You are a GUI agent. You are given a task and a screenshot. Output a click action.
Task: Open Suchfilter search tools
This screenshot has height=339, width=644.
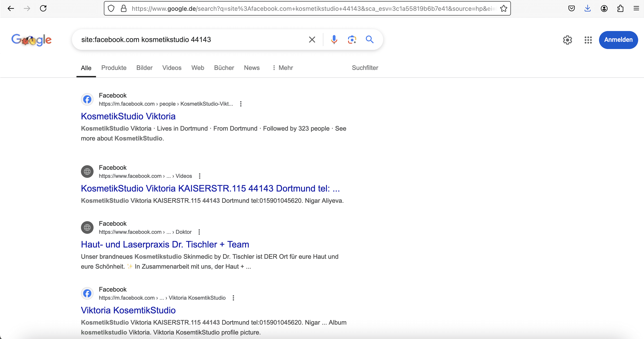365,68
